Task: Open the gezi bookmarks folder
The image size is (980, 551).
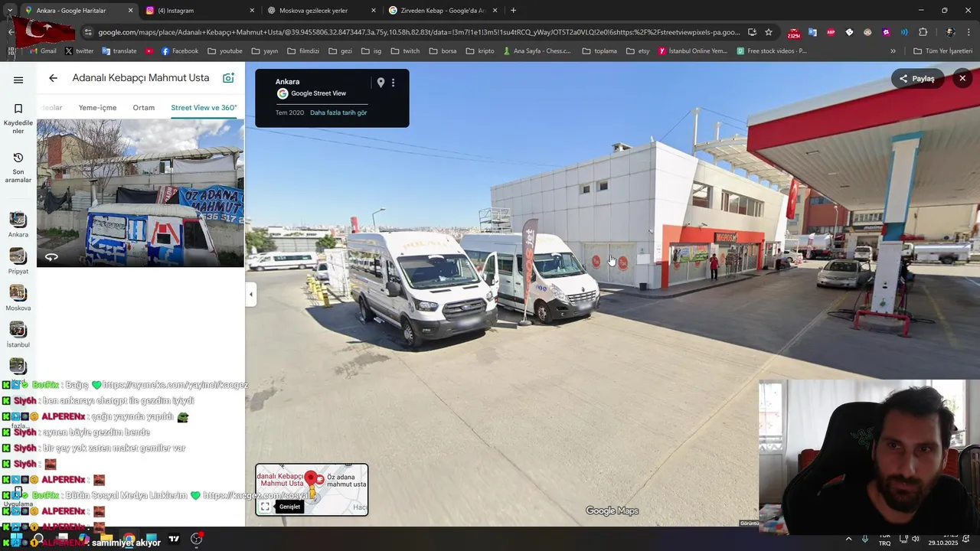Action: [x=340, y=51]
